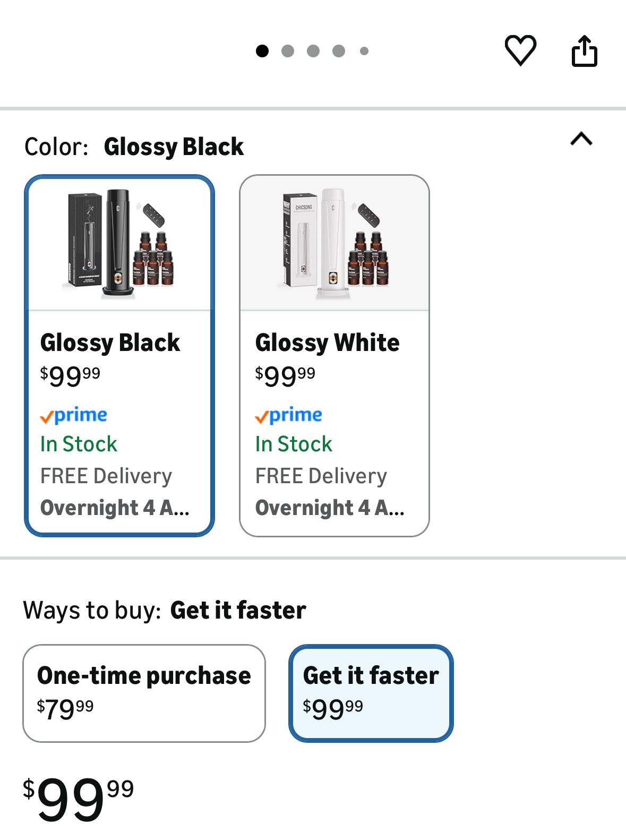Tap the last carousel dot
Viewport: 626px width, 840px height.
click(364, 50)
